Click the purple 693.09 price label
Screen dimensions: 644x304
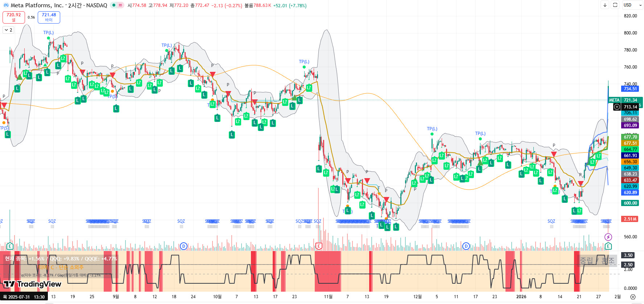(630, 126)
